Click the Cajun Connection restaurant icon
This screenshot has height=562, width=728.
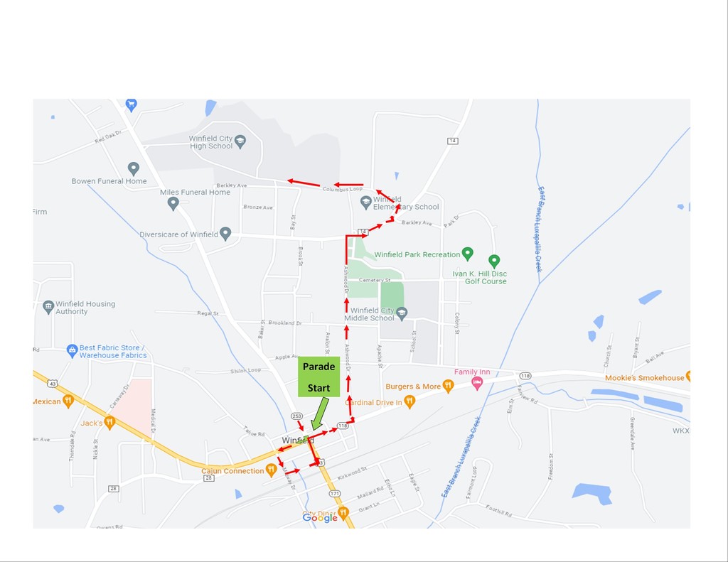pos(271,470)
